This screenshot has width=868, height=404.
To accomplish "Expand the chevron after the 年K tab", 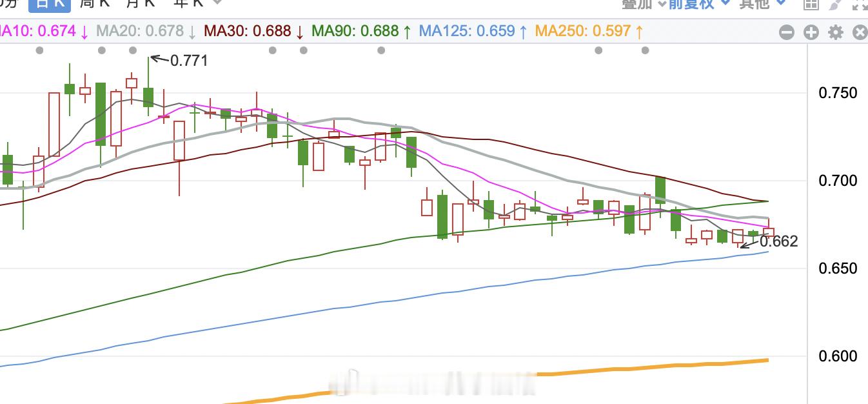I will coord(217,3).
